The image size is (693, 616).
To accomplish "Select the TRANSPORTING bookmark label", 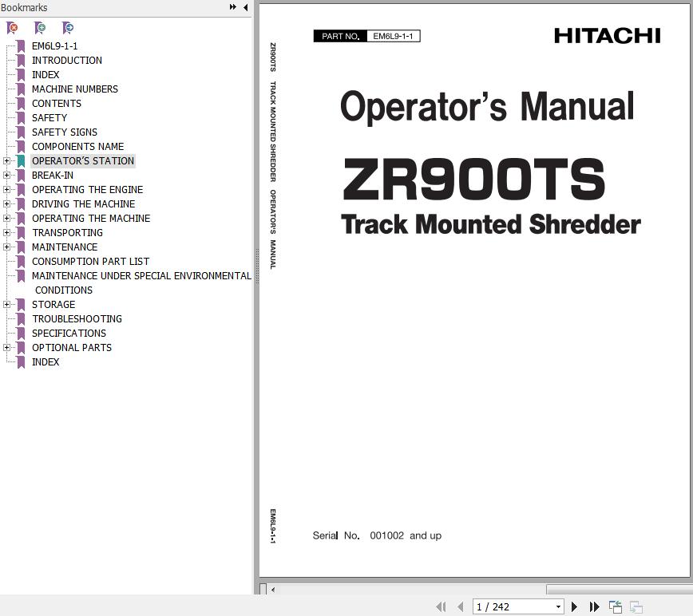I will 67,233.
